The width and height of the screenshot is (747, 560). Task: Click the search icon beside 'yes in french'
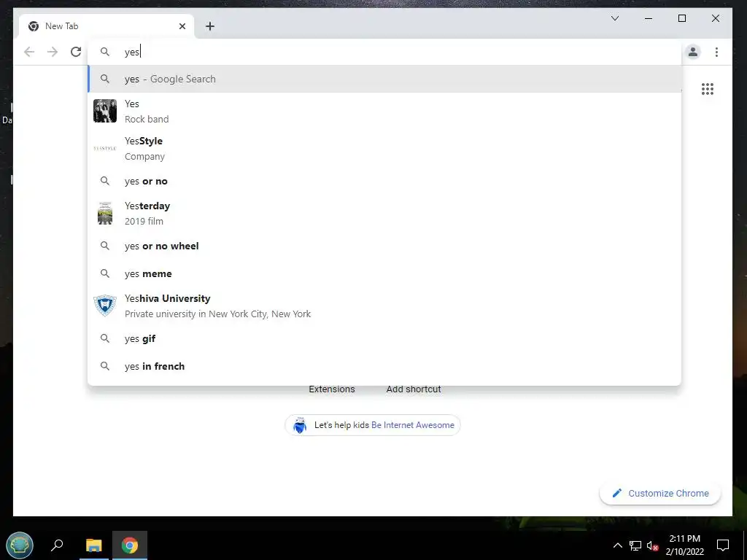(105, 366)
